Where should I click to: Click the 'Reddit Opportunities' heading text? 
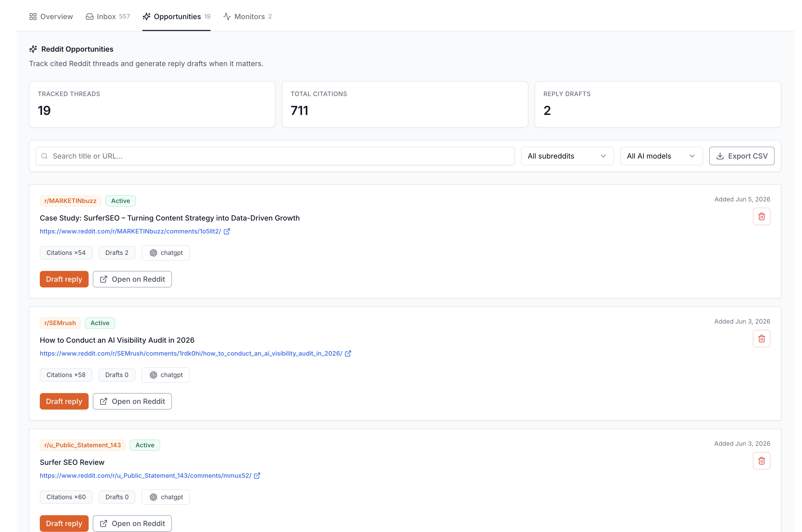coord(77,49)
